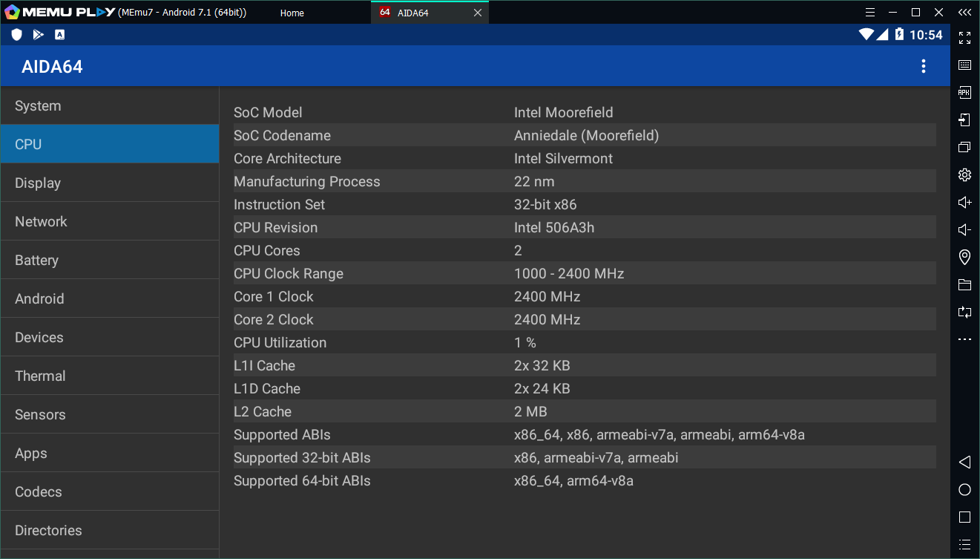The width and height of the screenshot is (980, 559).
Task: Select the CPU category
Action: point(110,144)
